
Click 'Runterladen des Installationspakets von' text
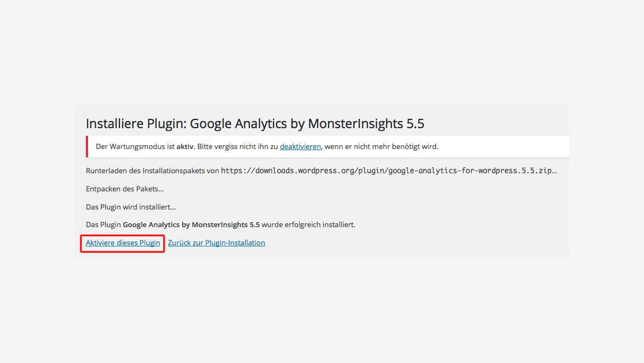[x=152, y=170]
